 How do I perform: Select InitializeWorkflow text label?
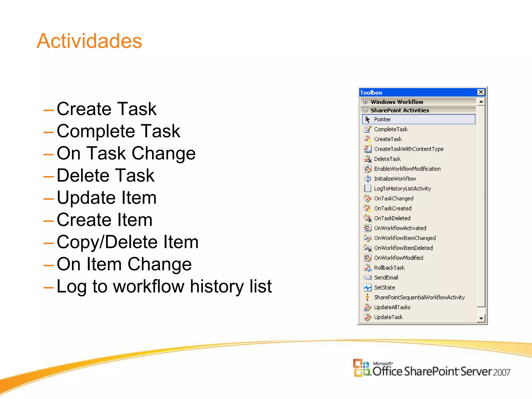point(395,178)
